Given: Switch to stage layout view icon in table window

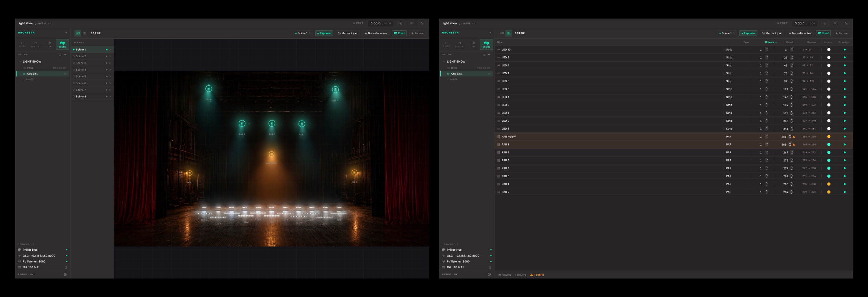Looking at the screenshot, I should (502, 33).
